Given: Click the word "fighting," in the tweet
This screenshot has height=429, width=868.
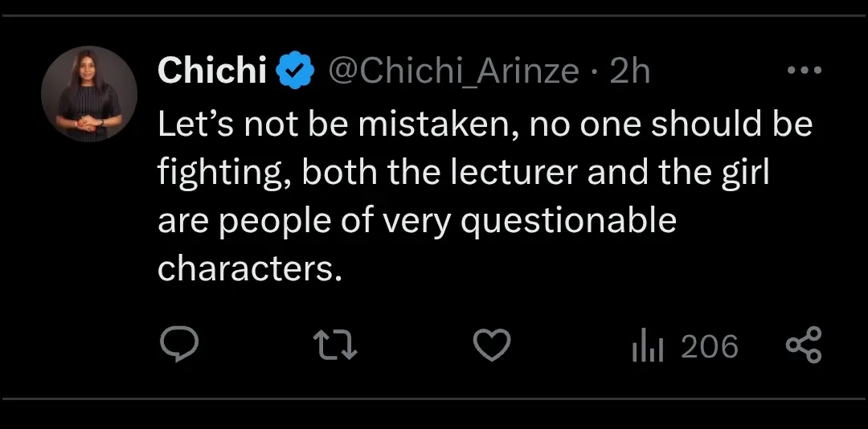Looking at the screenshot, I should click(x=224, y=173).
